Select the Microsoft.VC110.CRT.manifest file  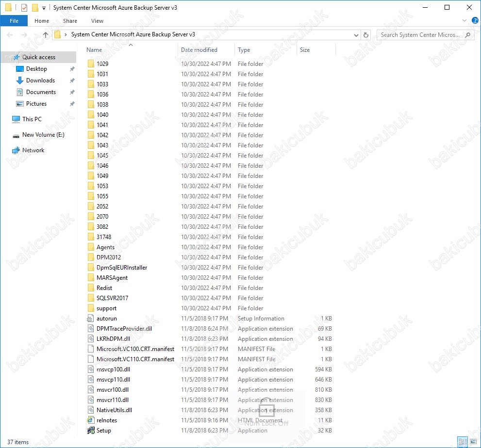[135, 359]
